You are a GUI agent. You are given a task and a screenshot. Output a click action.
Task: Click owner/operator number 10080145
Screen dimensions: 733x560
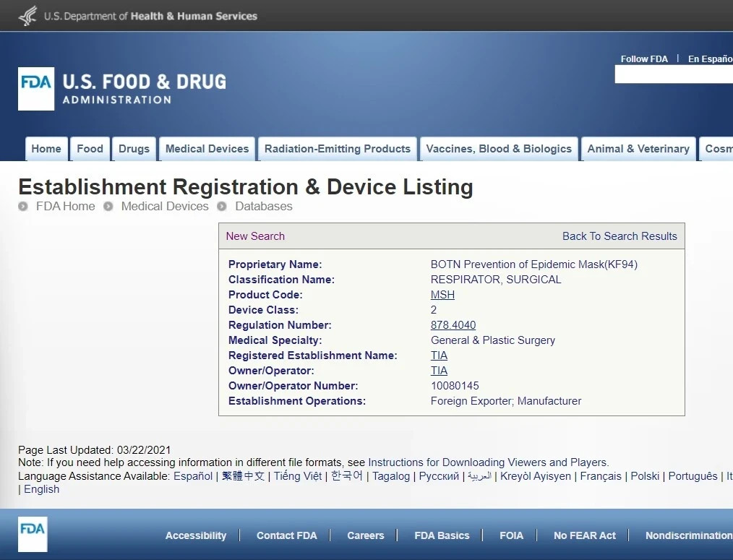[x=455, y=386]
